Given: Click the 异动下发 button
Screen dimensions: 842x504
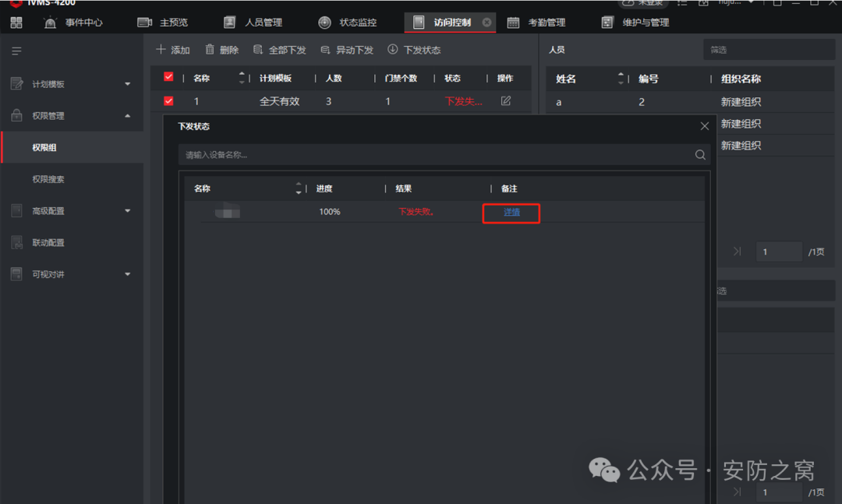Looking at the screenshot, I should 347,50.
